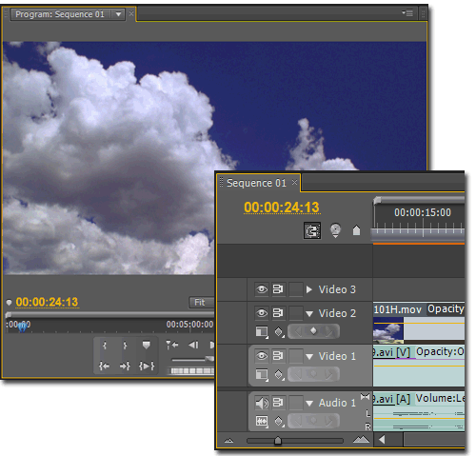The width and height of the screenshot is (476, 456).
Task: Select the Sequence 01 timeline tab
Action: (x=256, y=183)
